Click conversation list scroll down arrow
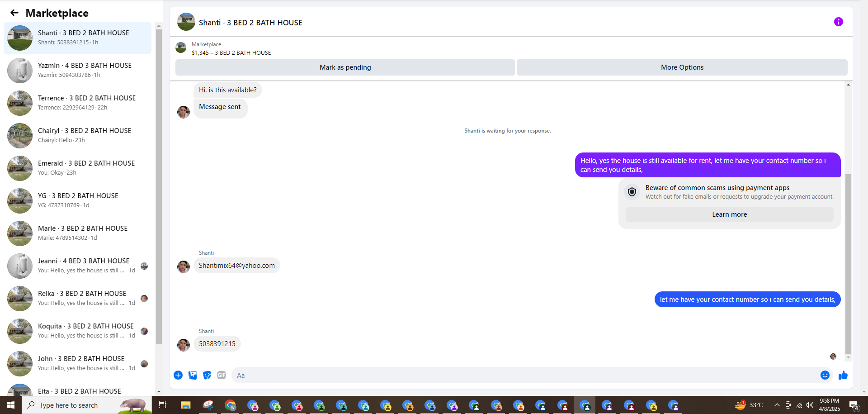Viewport: 868px width, 414px height. coord(159,392)
